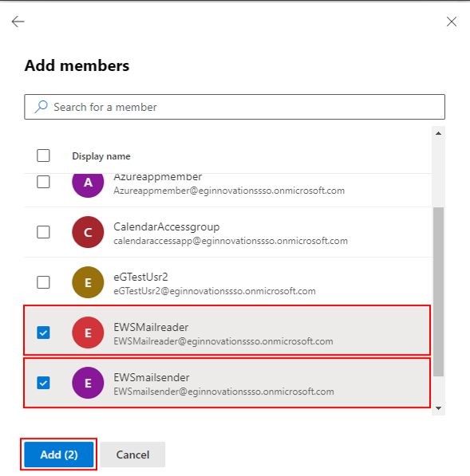Click the CalendarAccessgroup red avatar
The height and width of the screenshot is (476, 470).
click(x=88, y=232)
